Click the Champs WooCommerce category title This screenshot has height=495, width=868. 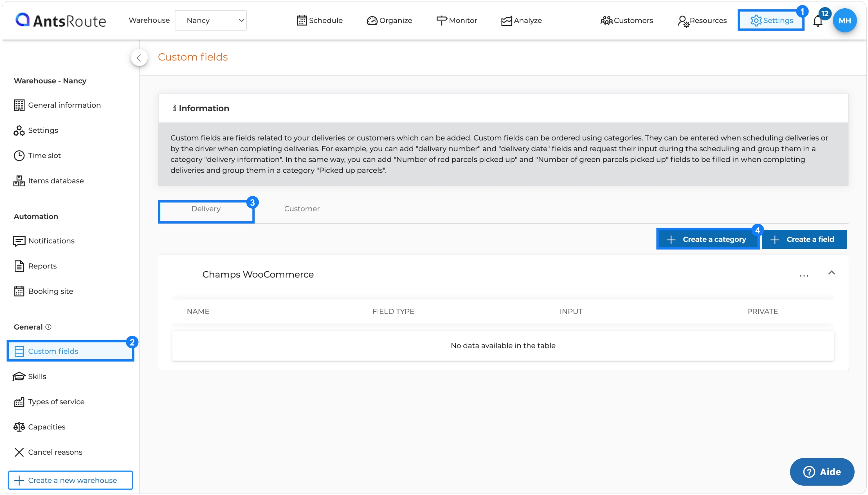(258, 275)
